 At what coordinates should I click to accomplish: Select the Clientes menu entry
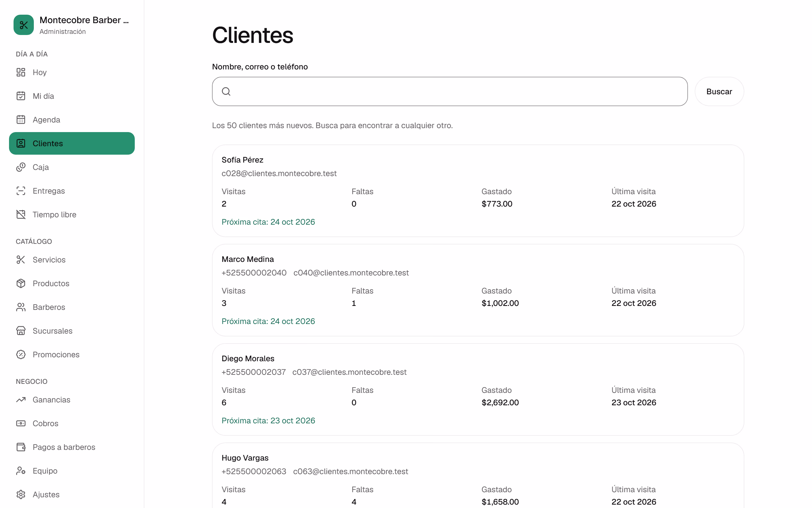(72, 143)
